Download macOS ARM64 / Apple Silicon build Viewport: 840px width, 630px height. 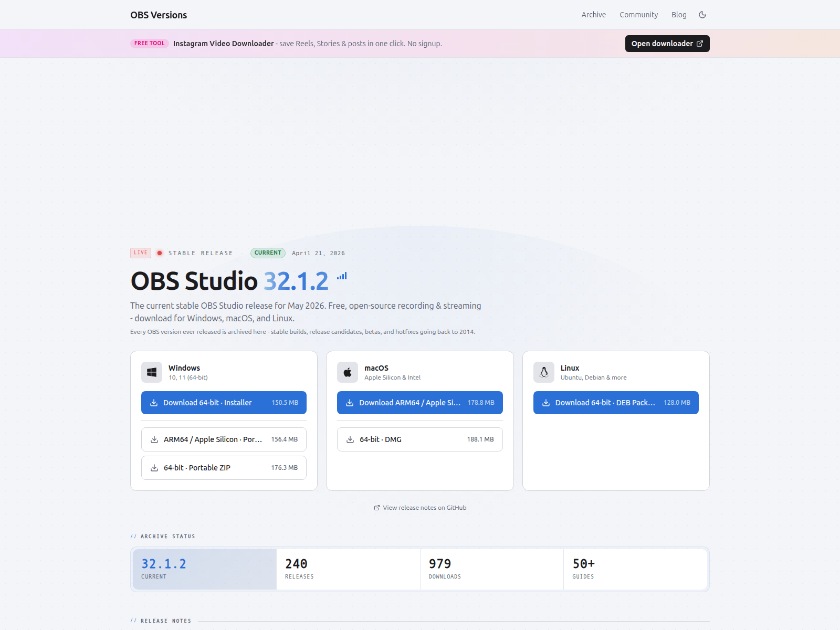point(420,403)
